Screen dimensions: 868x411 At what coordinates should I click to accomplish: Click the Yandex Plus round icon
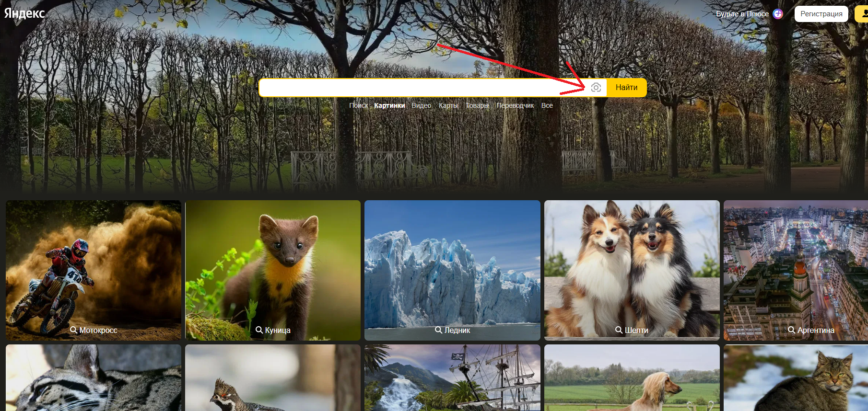point(778,14)
